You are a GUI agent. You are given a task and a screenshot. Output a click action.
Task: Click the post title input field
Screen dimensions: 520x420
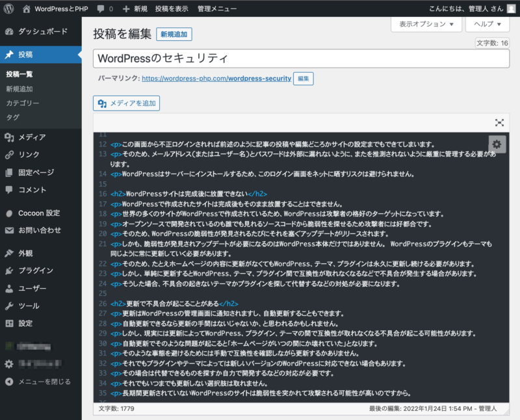(x=301, y=59)
